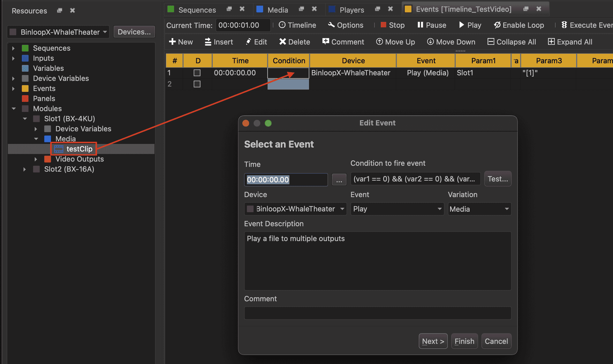613x364 pixels.
Task: Expand the Slot2 (BX-16A) tree node
Action: 25,169
